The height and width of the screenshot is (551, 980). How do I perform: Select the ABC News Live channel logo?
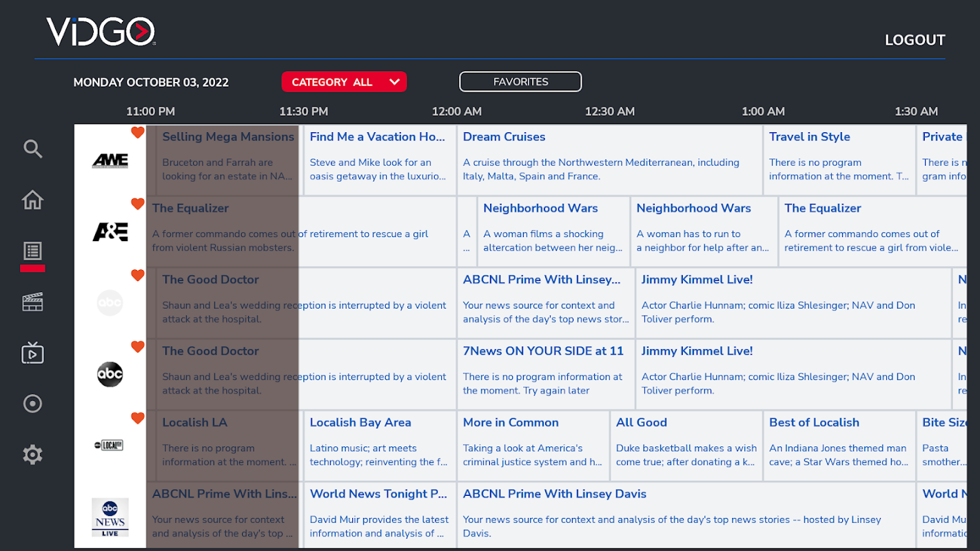tap(110, 517)
